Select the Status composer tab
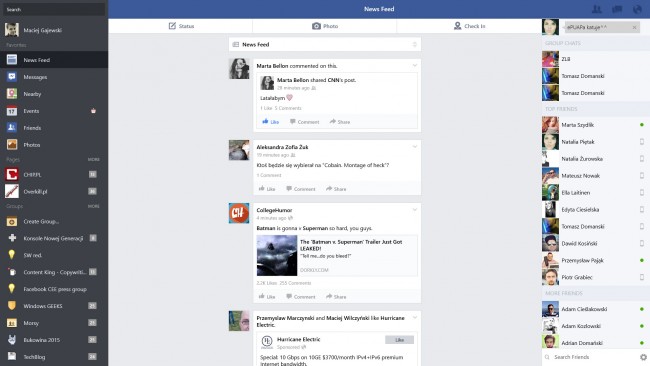 [x=180, y=26]
